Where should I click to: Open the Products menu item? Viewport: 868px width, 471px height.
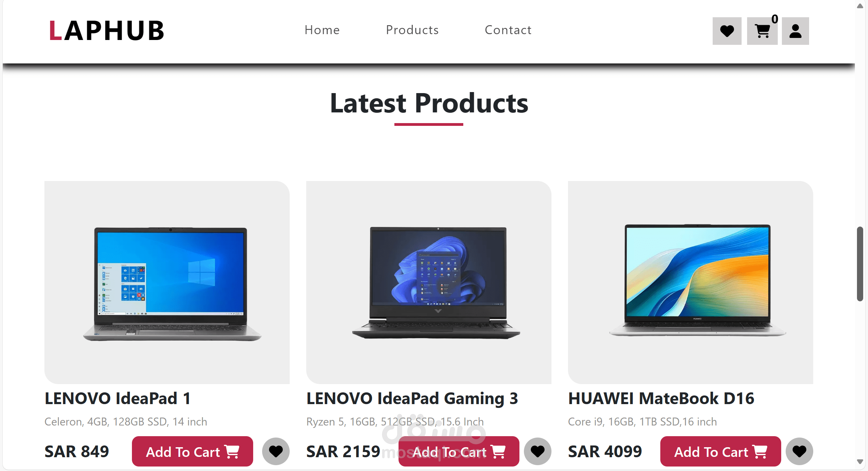click(412, 30)
